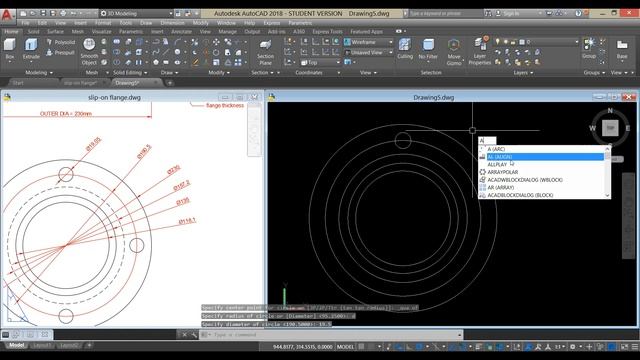Switch to the Annotate ribbon tab
Screen dimensions: 640x360
point(181,31)
